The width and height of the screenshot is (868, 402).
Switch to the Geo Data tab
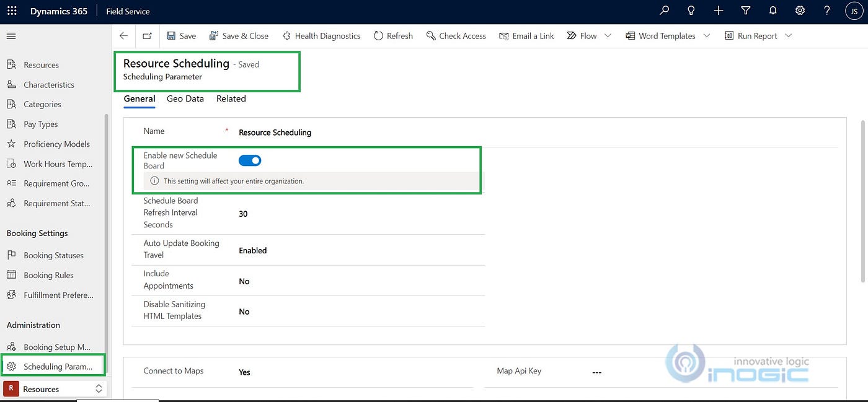(x=185, y=98)
